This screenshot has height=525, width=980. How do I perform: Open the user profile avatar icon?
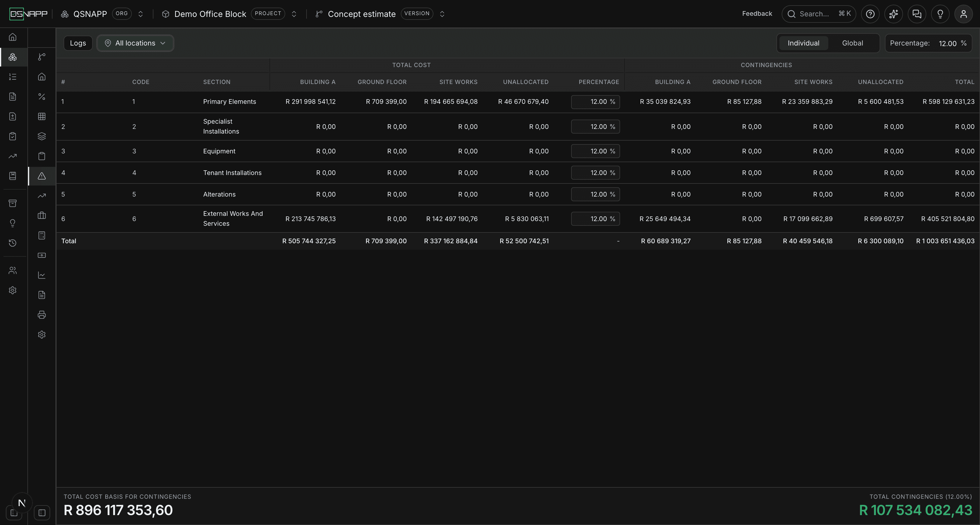(963, 14)
